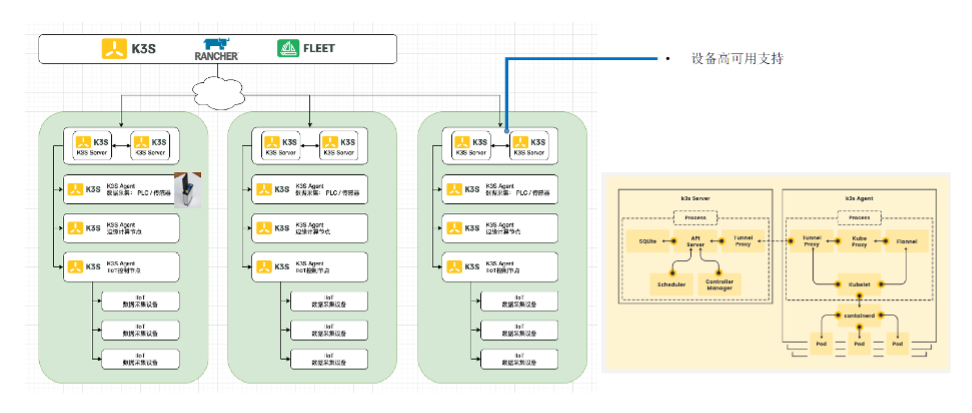Click K3S icon of left cluster PLC agent
Viewport: 972px width, 413px height.
76,189
